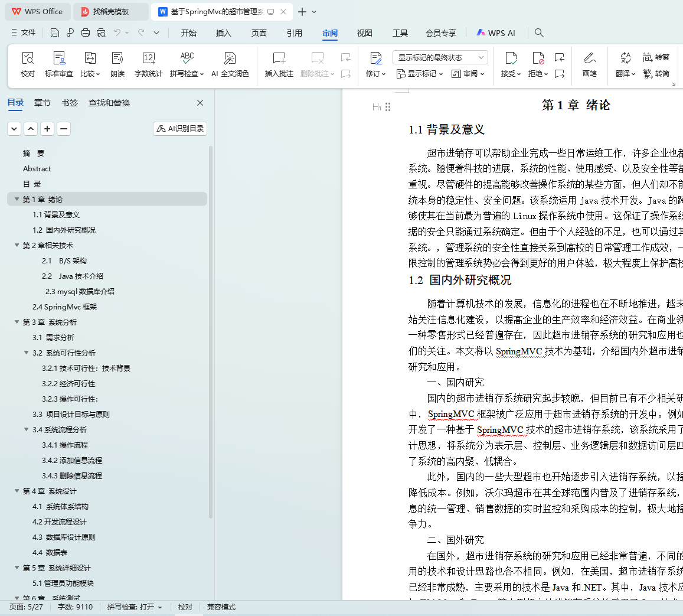Click the outline down-arrow button
This screenshot has height=616, width=683.
(x=14, y=129)
